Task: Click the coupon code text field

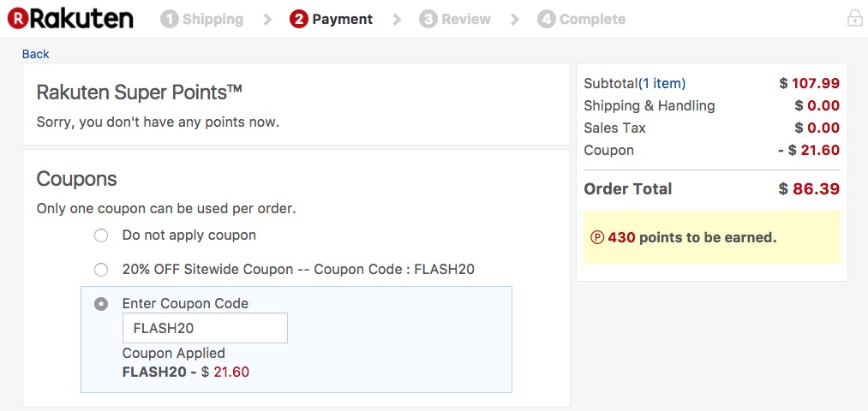Action: pos(205,328)
